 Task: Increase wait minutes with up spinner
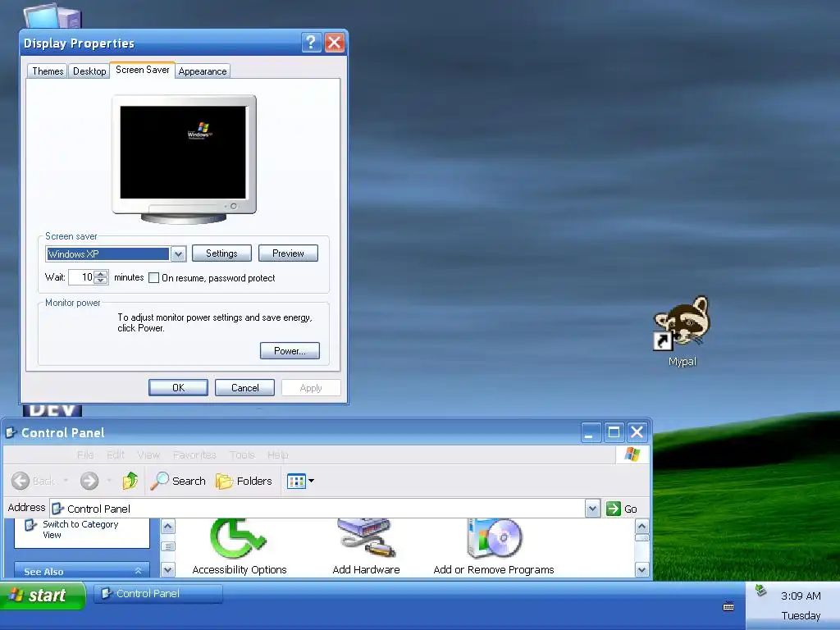pyautogui.click(x=101, y=274)
